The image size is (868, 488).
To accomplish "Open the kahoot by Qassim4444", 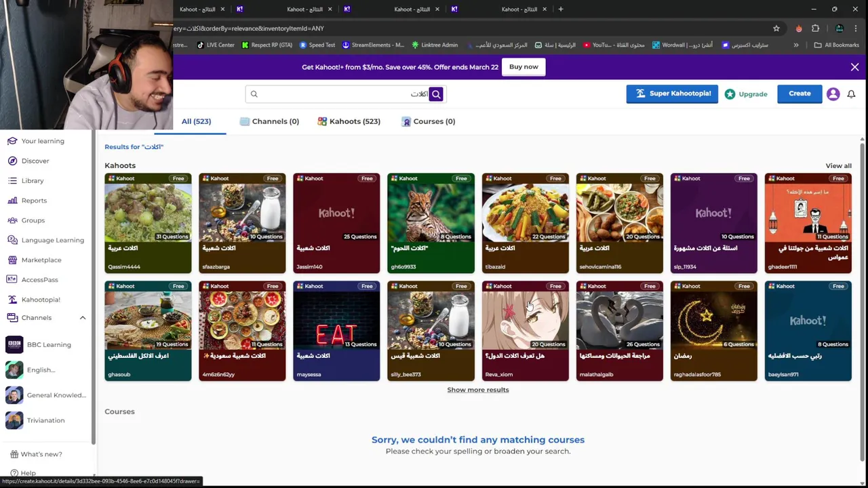I will (x=148, y=223).
